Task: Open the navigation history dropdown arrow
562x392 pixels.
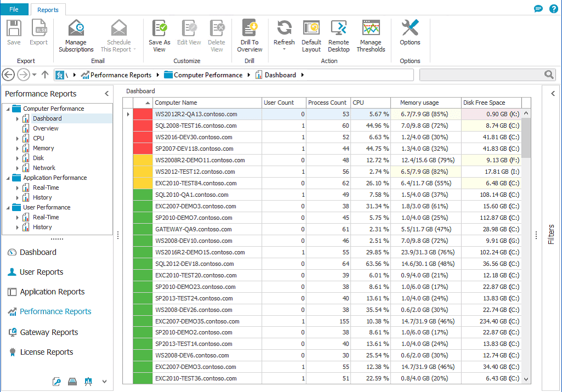Action: pos(35,75)
